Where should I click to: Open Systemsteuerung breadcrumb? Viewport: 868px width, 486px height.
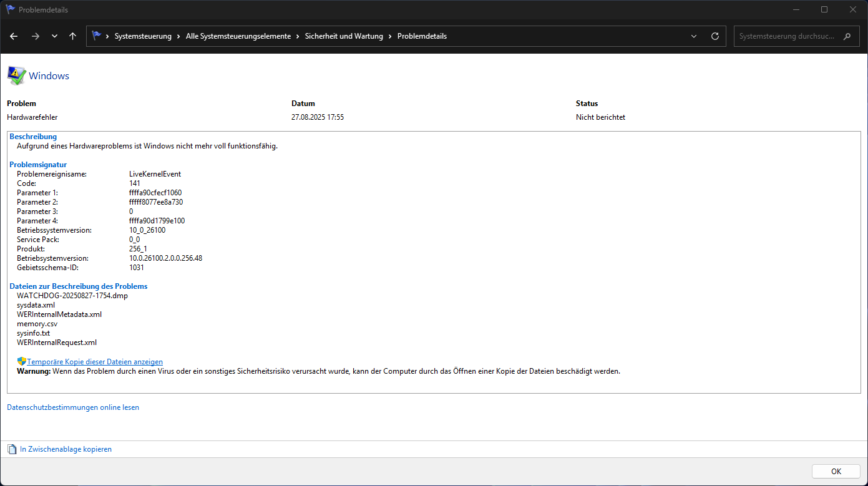[x=143, y=36]
